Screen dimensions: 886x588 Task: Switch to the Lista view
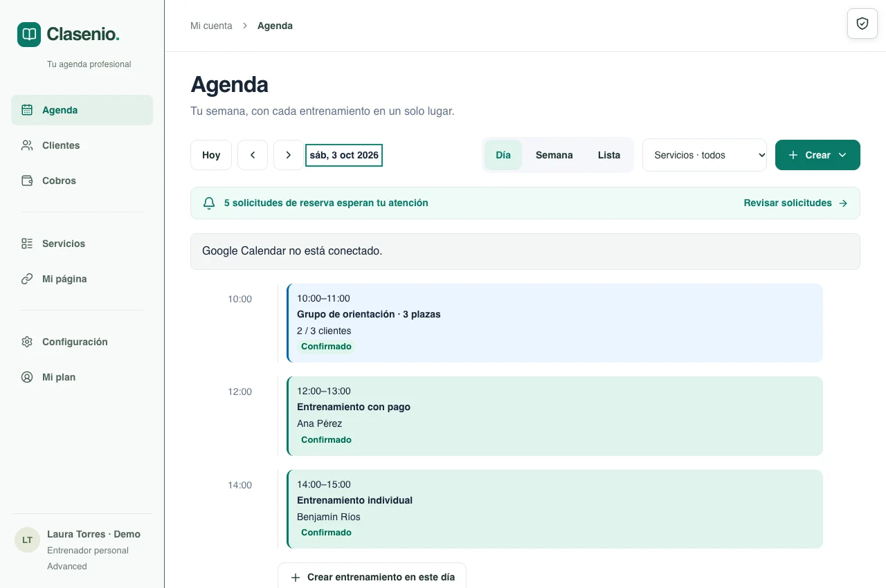tap(609, 155)
